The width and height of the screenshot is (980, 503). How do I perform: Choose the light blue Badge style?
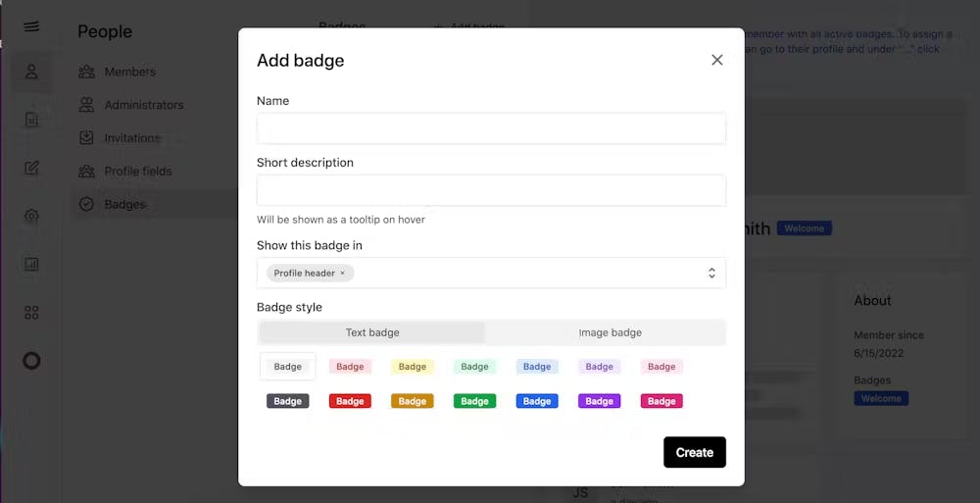click(x=537, y=367)
